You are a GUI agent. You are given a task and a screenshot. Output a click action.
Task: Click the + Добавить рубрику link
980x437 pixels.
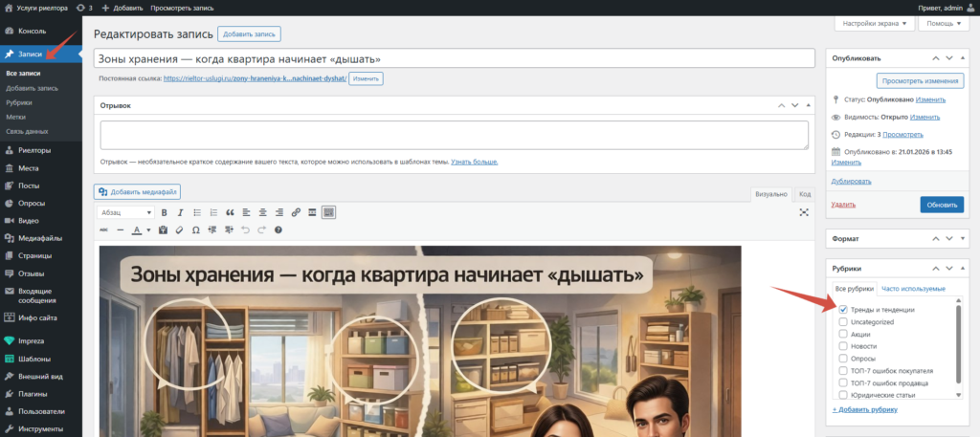(x=865, y=409)
